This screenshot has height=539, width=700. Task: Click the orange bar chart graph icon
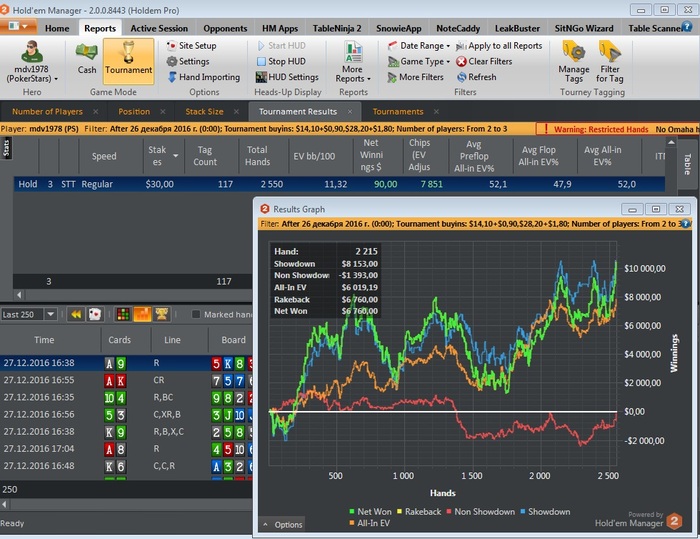click(142, 314)
